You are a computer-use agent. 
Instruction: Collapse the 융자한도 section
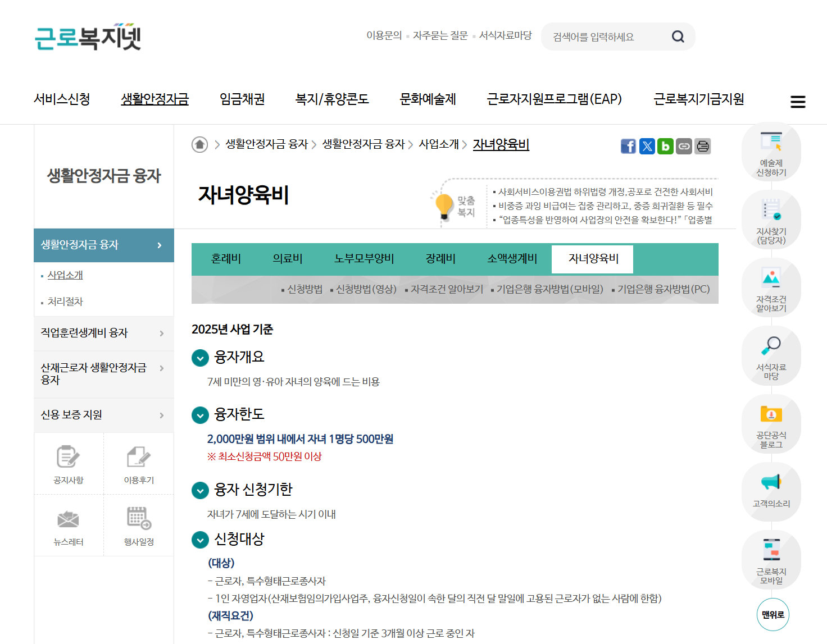point(200,415)
